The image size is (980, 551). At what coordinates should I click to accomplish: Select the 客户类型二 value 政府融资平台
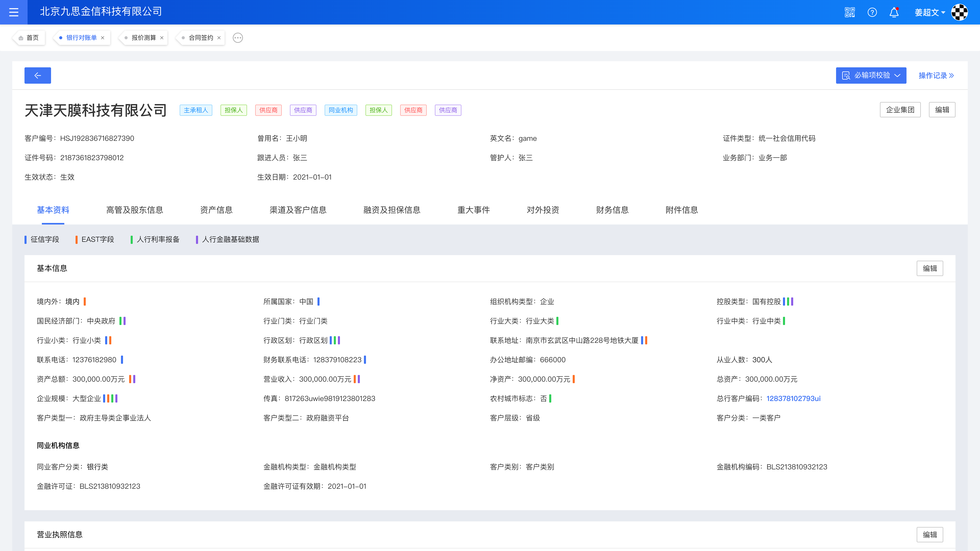point(328,418)
